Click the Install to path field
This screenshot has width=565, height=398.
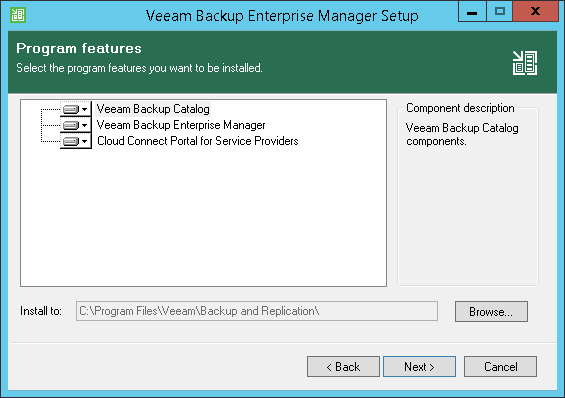click(x=257, y=311)
